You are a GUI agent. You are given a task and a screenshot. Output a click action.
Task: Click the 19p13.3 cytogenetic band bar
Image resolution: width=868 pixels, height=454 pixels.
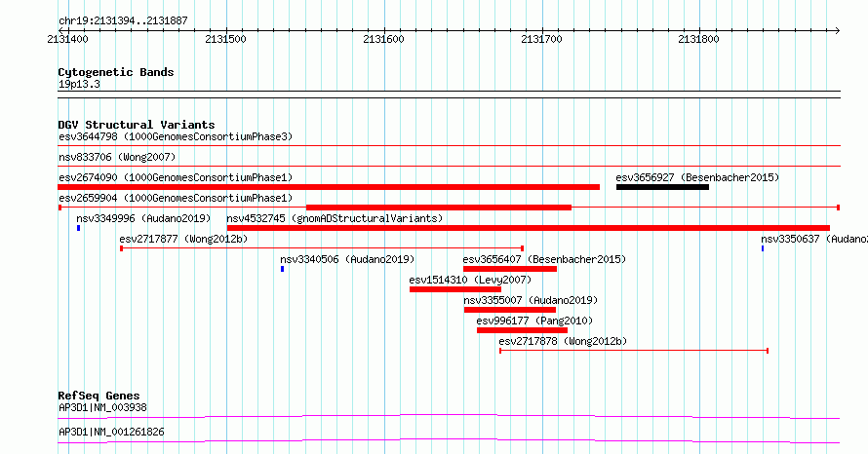coord(449,95)
